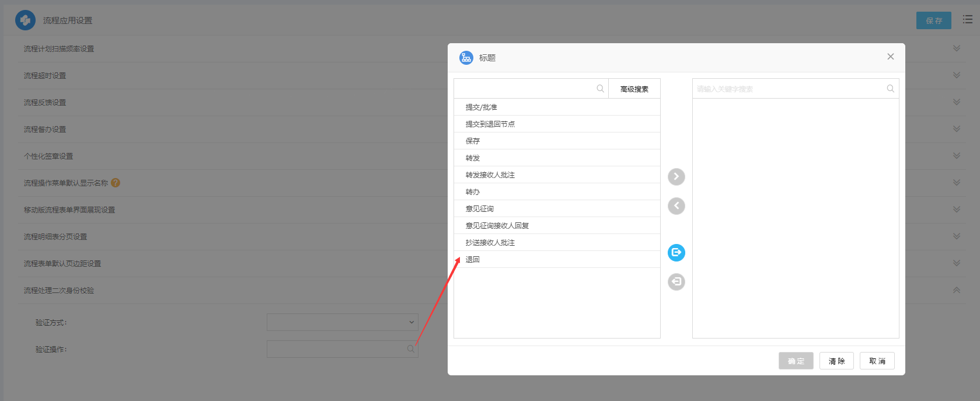The image size is (980, 401).
Task: Select 退回 in the operations list
Action: point(473,260)
